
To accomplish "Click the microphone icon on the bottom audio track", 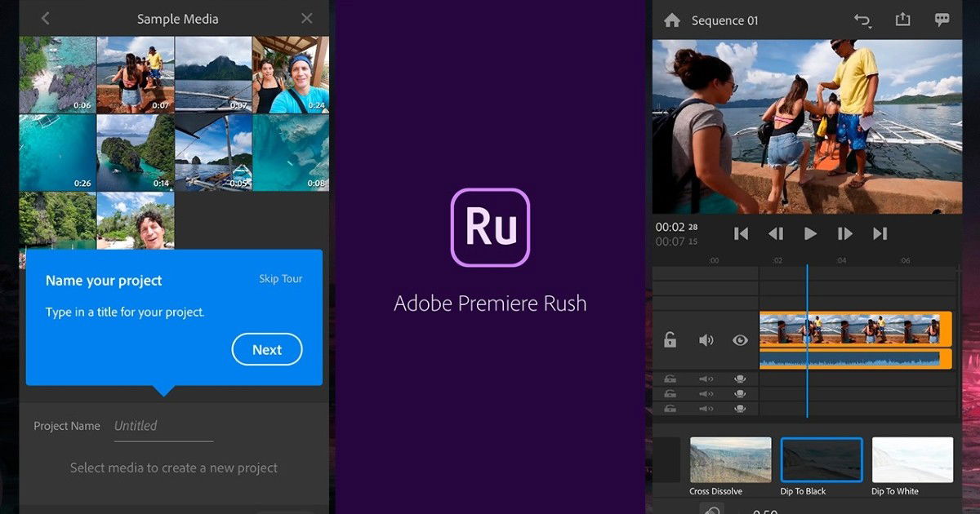I will (740, 408).
